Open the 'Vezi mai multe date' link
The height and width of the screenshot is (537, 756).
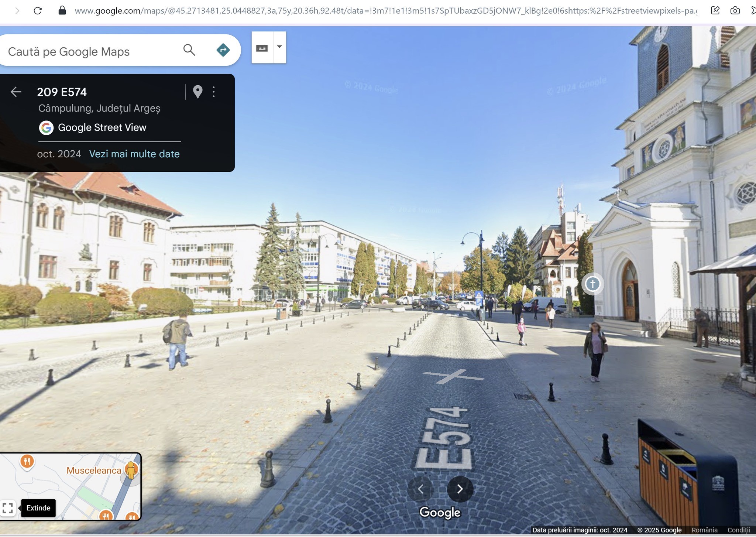click(x=134, y=154)
